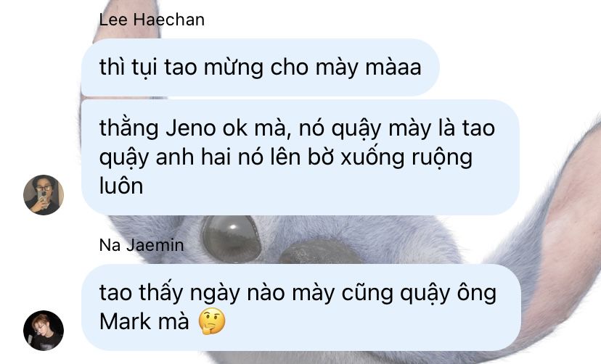Click the word 'luôn' in Haechan's message
The height and width of the screenshot is (364, 601).
pos(121,186)
